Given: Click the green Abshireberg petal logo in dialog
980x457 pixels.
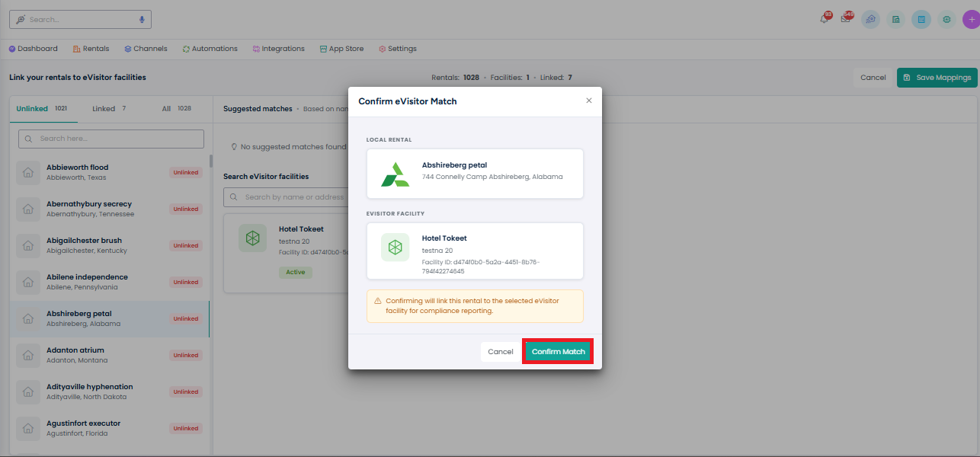Looking at the screenshot, I should click(x=395, y=174).
